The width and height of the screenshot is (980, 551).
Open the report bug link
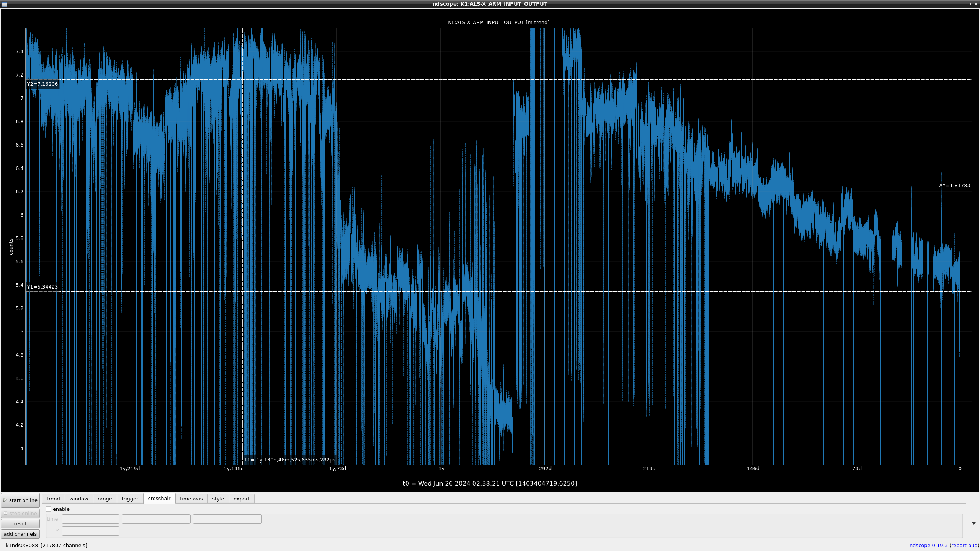click(x=964, y=545)
